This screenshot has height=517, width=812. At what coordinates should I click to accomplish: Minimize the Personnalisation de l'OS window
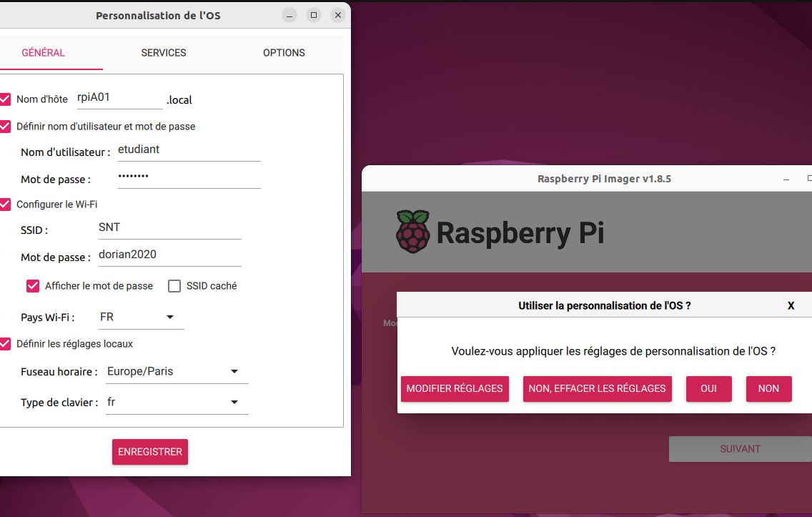pos(289,15)
